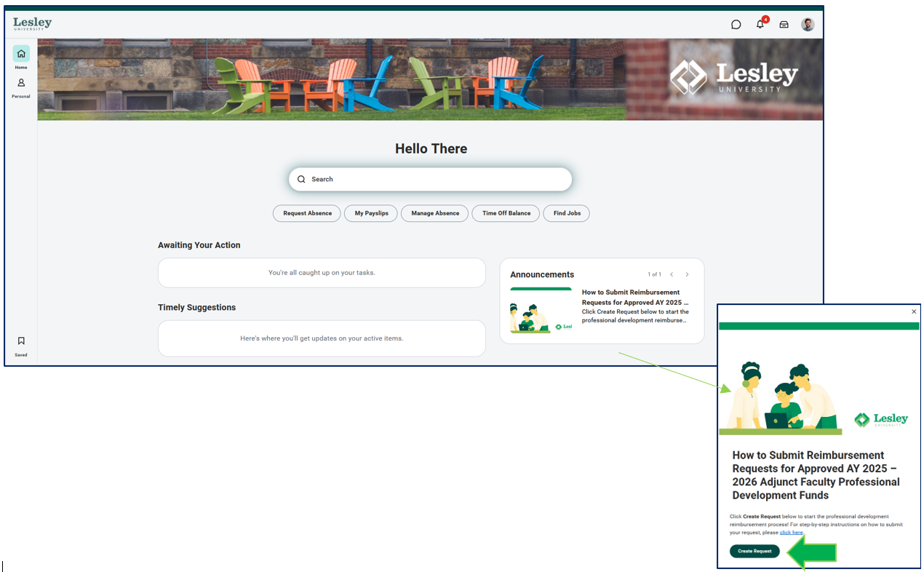
Task: Click the Lesley University logo in header
Action: (32, 23)
